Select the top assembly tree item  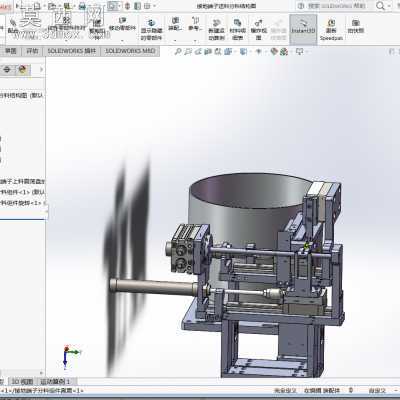click(22, 95)
